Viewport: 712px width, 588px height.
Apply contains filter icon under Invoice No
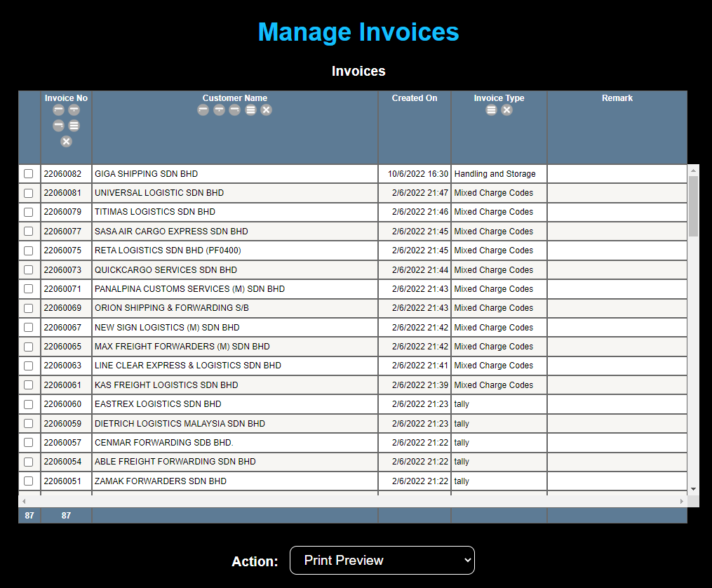tap(74, 110)
